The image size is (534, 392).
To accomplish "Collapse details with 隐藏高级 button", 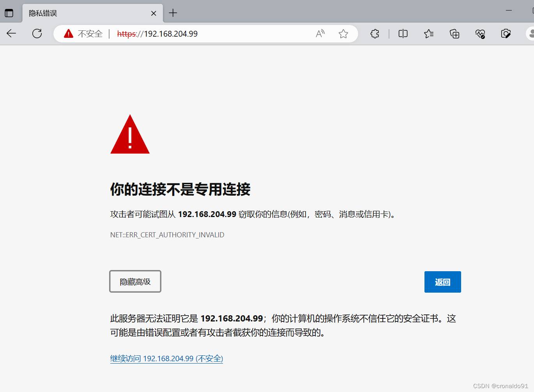I will 135,281.
